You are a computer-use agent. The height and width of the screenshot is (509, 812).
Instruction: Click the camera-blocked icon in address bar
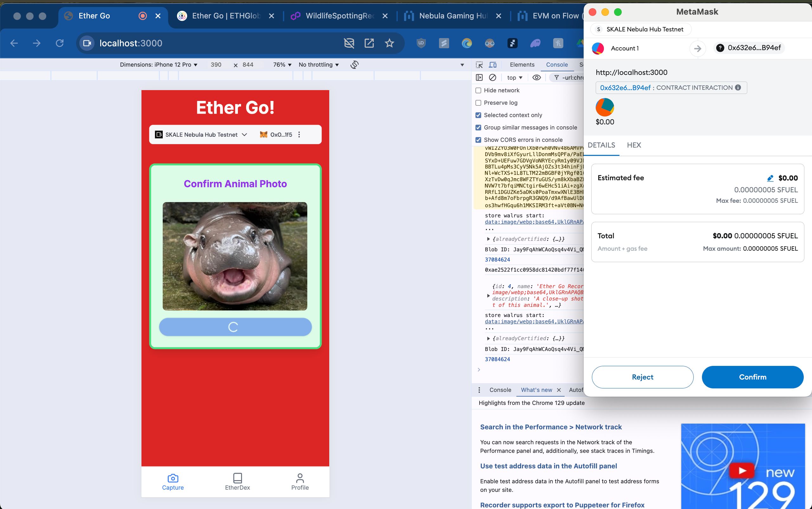coord(349,43)
